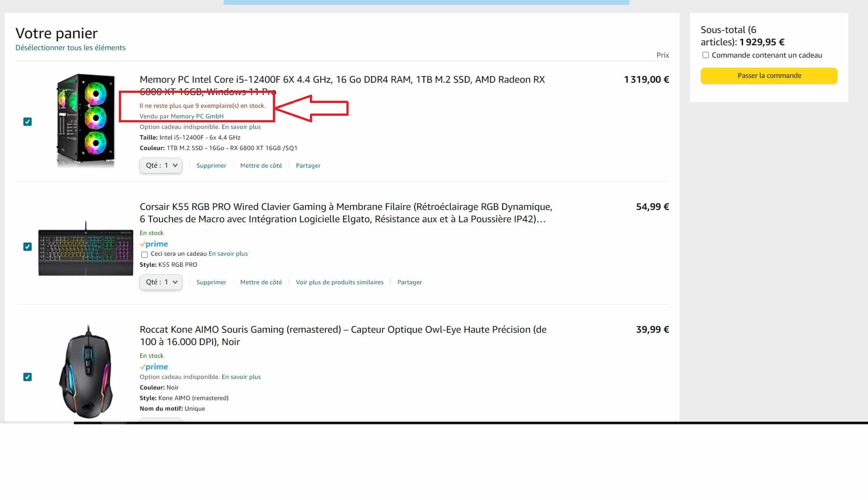The width and height of the screenshot is (868, 500).
Task: Click 'Taille: Intel i5-12400F - 6x 4,4 GHz' text
Action: pos(190,137)
